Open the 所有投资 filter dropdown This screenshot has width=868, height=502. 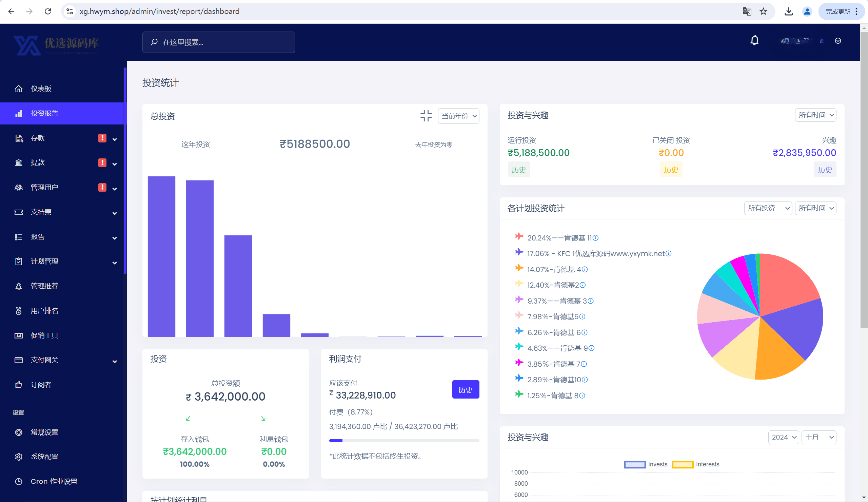coord(768,208)
